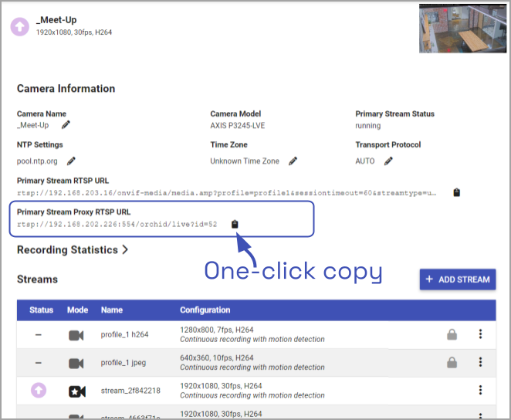Click the 1920x1080, 30fps, H264 subtitle under title
Viewport: 511px width, 420px height.
(x=74, y=32)
